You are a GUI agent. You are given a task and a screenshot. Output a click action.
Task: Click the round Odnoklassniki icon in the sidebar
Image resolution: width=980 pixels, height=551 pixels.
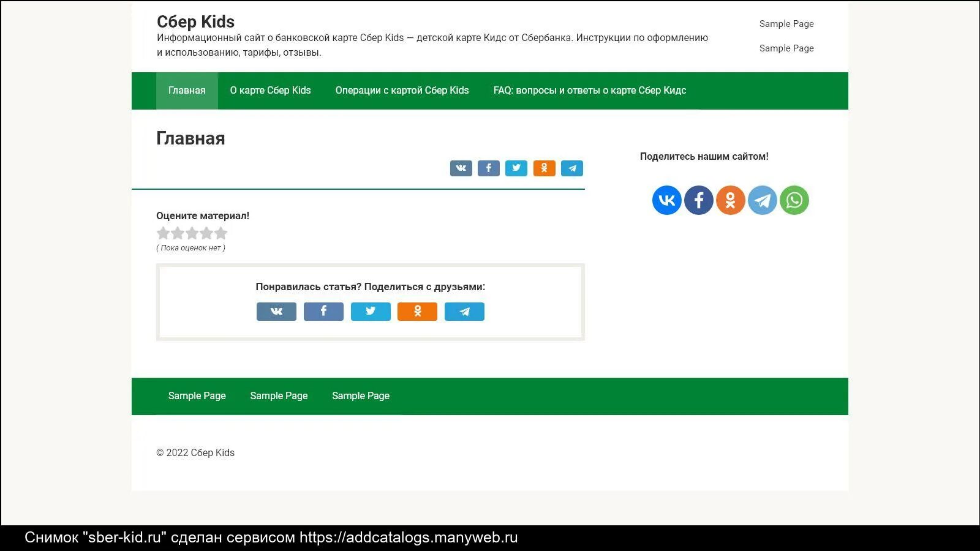(731, 200)
